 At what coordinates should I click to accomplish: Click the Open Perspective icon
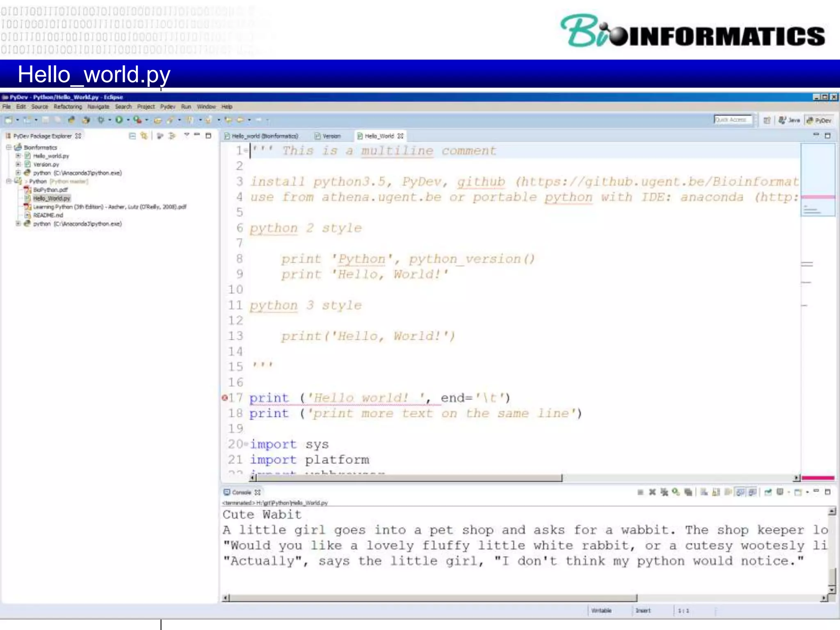pyautogui.click(x=767, y=120)
